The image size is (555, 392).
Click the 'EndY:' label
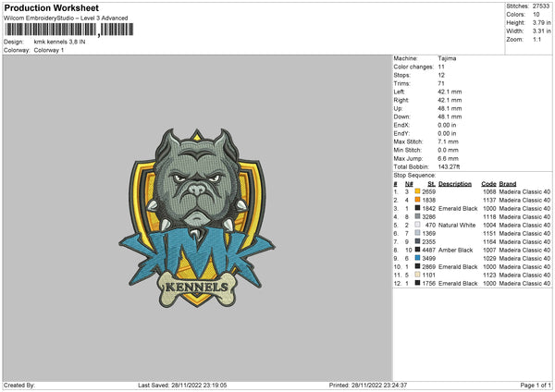401,133
